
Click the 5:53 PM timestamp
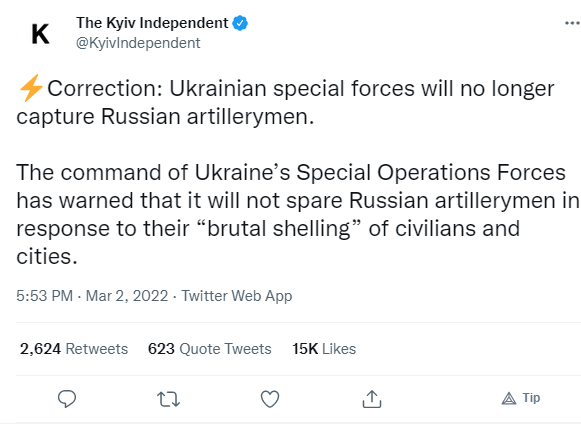44,296
